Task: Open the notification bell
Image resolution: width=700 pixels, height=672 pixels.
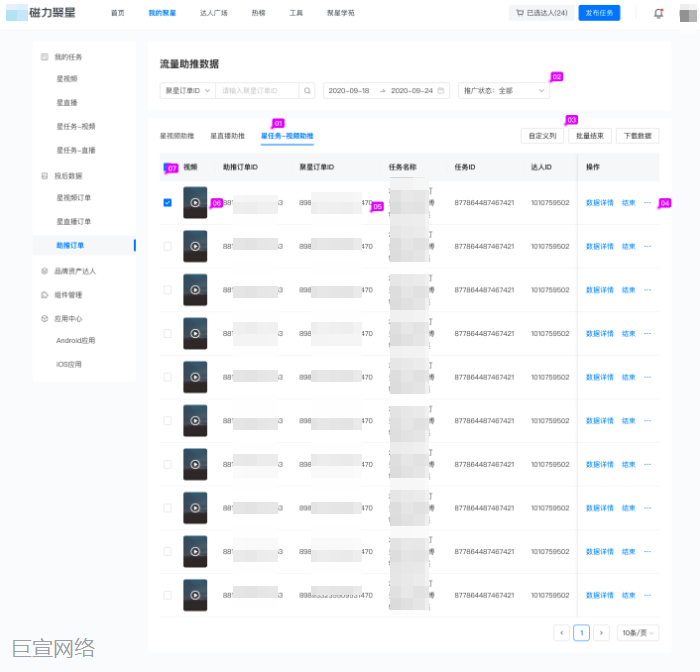Action: (x=658, y=13)
